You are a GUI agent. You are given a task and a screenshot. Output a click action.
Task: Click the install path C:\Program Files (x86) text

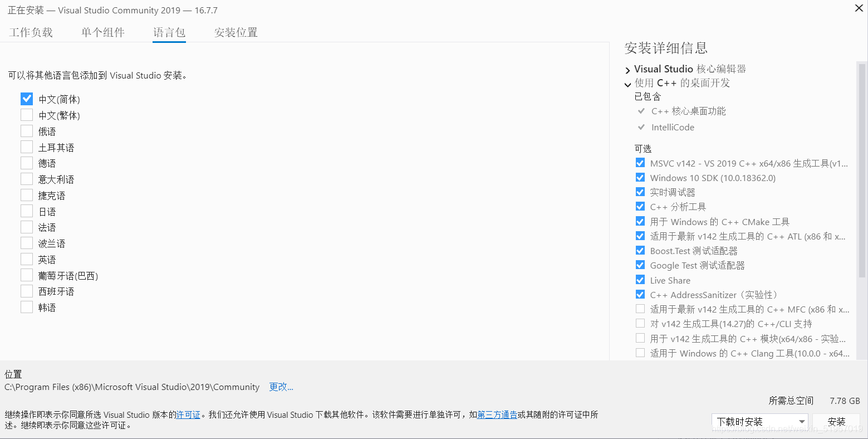click(x=132, y=387)
